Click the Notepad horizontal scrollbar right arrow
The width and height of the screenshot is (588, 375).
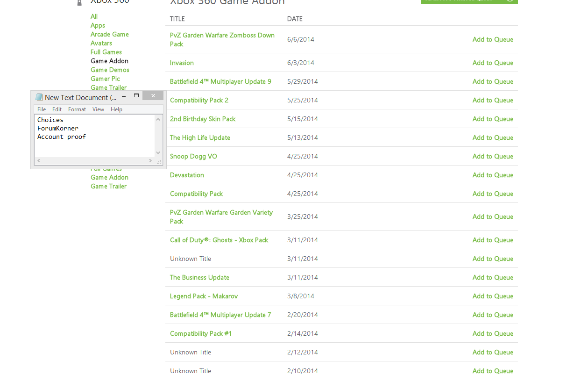(x=150, y=160)
